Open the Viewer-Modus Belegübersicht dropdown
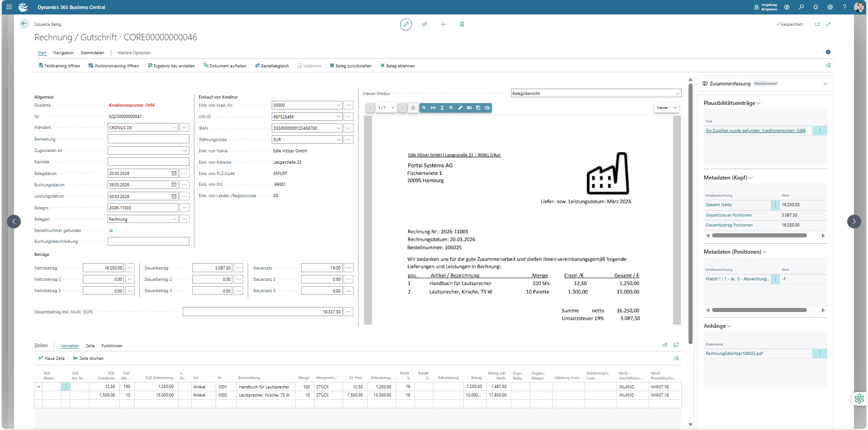This screenshot has height=430, width=868. point(596,93)
